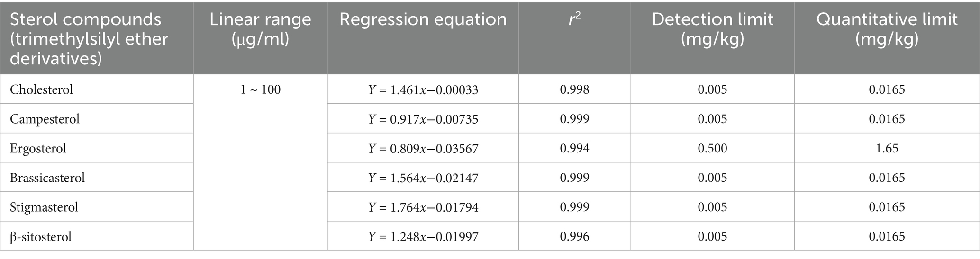Screen dimensions: 980x259
Task: Click the Stigmasterol row label
Action: 44,207
